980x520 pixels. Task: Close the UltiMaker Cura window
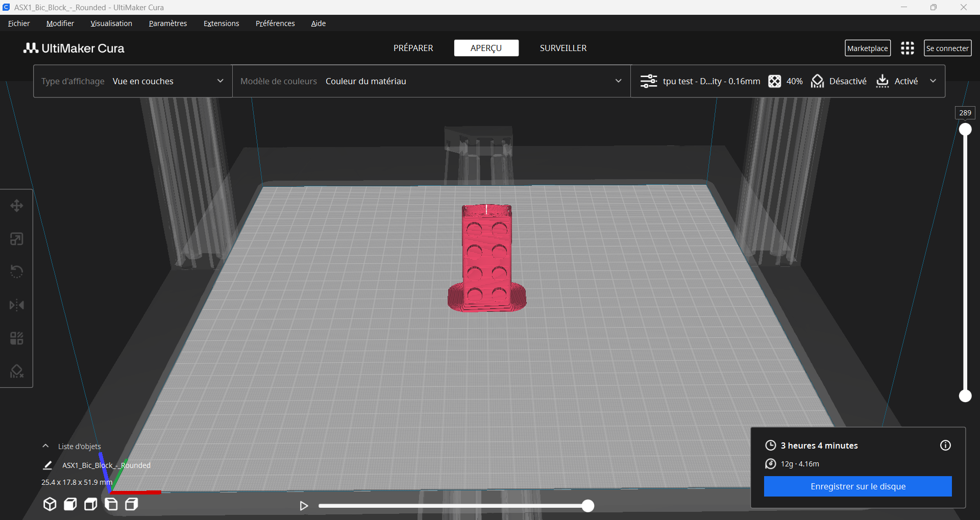pyautogui.click(x=964, y=7)
